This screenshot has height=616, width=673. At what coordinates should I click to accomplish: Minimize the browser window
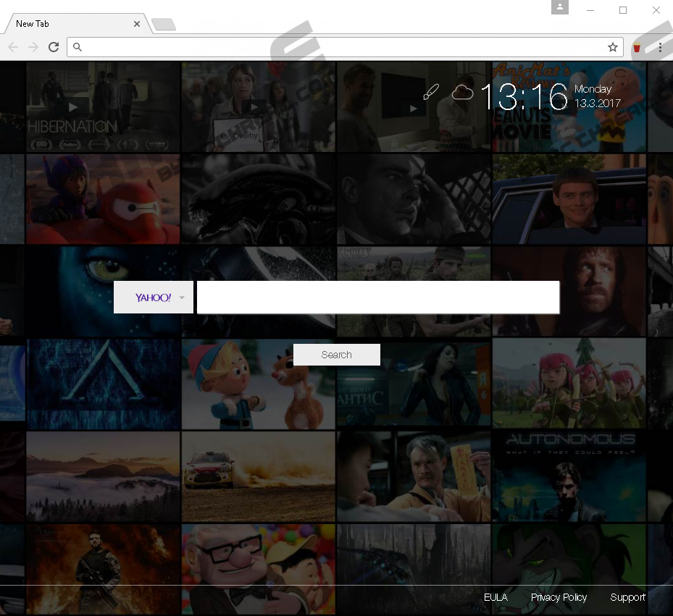[590, 10]
